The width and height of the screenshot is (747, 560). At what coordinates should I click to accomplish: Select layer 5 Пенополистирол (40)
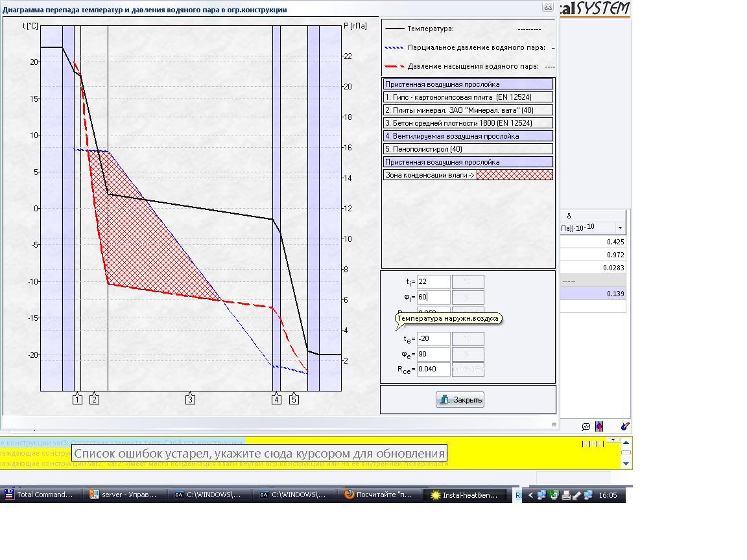tap(468, 149)
